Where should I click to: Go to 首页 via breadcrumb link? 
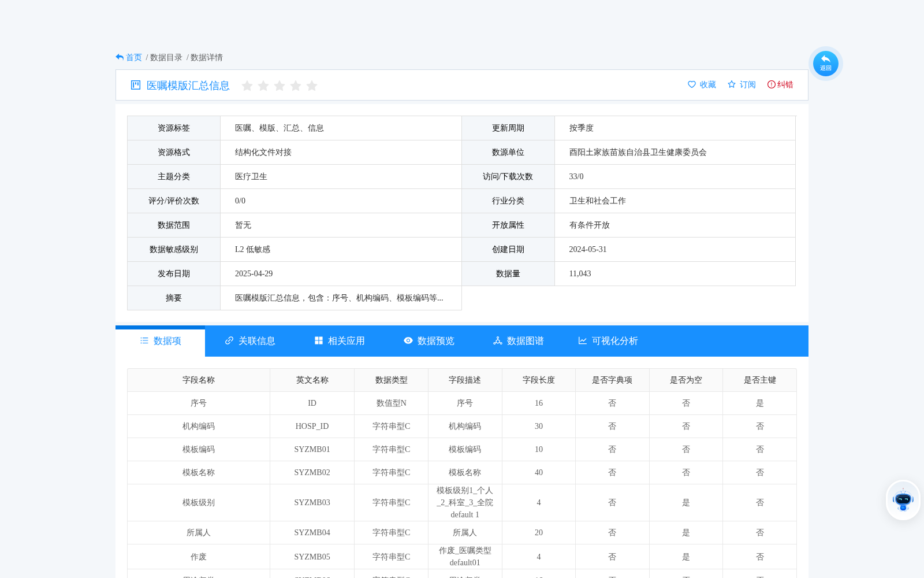(x=134, y=57)
